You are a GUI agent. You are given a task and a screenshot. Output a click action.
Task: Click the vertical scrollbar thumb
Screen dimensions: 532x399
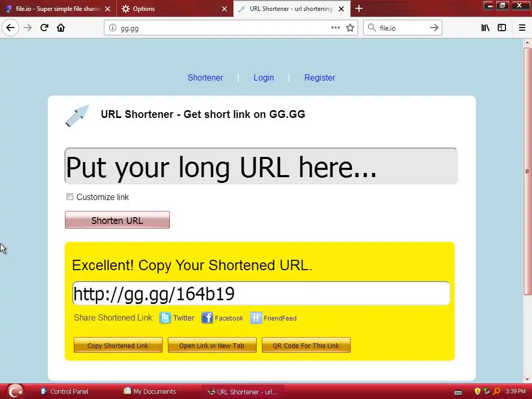coord(527,171)
